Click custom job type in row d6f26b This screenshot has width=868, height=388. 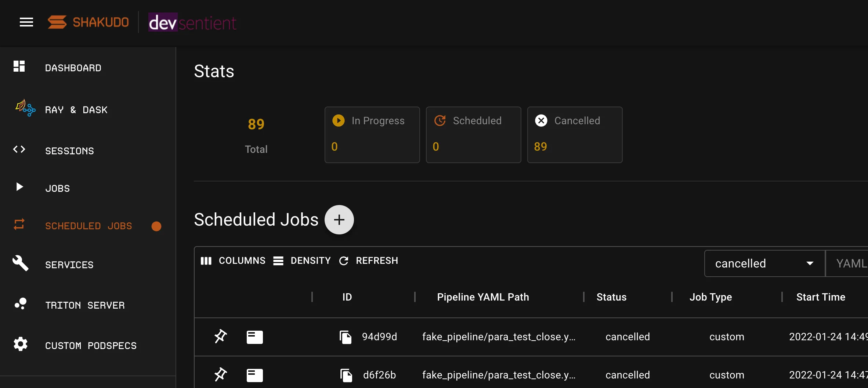727,375
